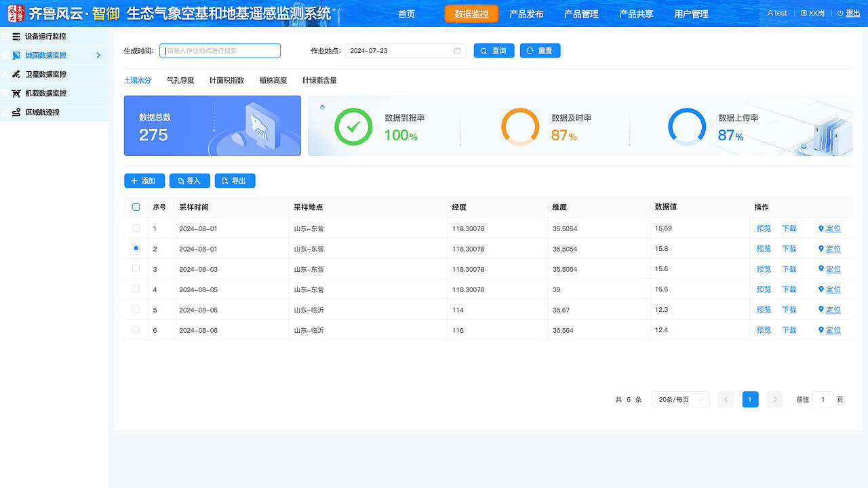The height and width of the screenshot is (488, 868).
Task: Switch to the 叶绿素含量 tab
Action: point(319,80)
